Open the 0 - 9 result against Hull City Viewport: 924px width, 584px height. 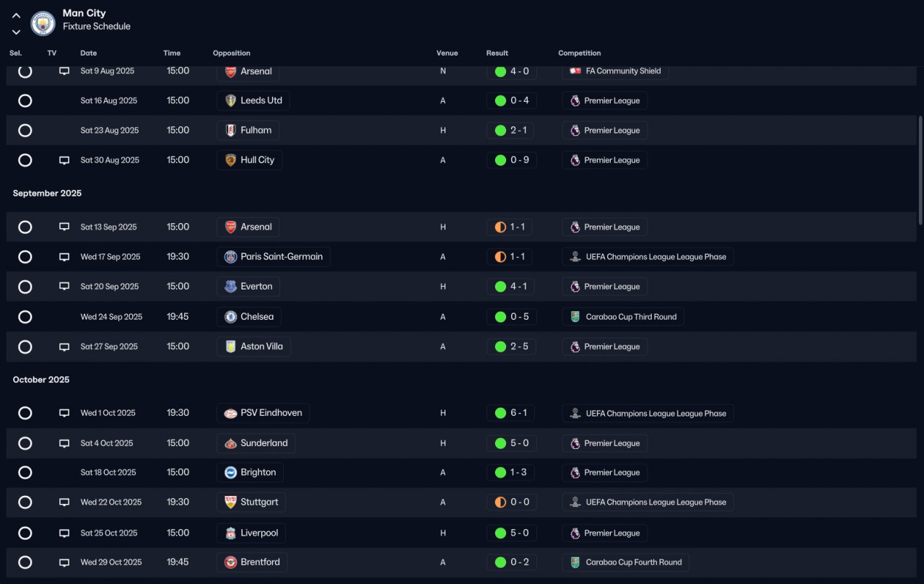tap(511, 160)
